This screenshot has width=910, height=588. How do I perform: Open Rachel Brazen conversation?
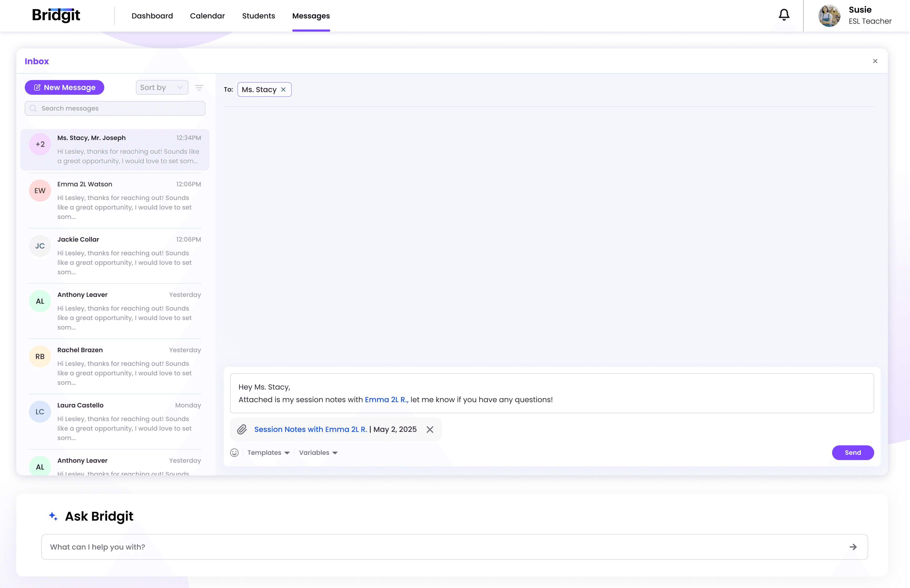(x=115, y=366)
